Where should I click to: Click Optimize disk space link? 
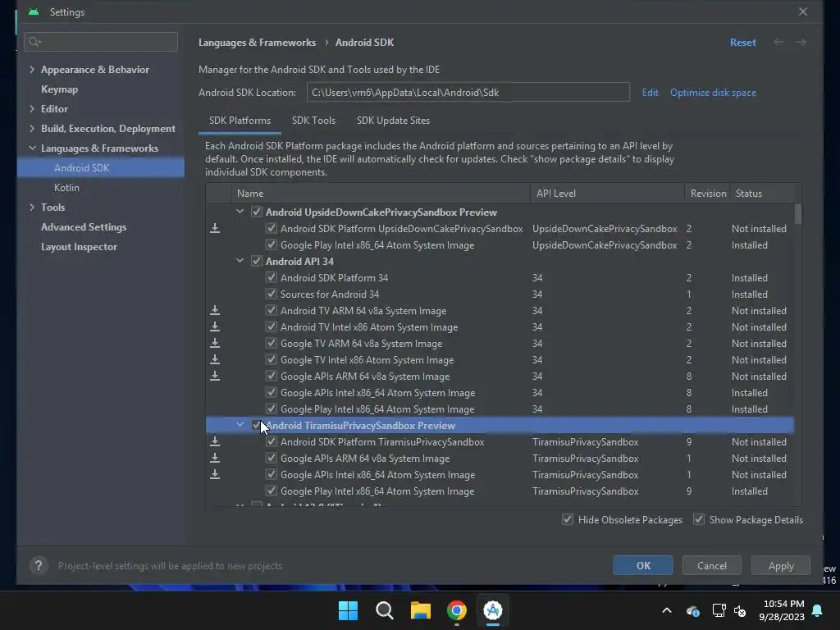pos(713,93)
